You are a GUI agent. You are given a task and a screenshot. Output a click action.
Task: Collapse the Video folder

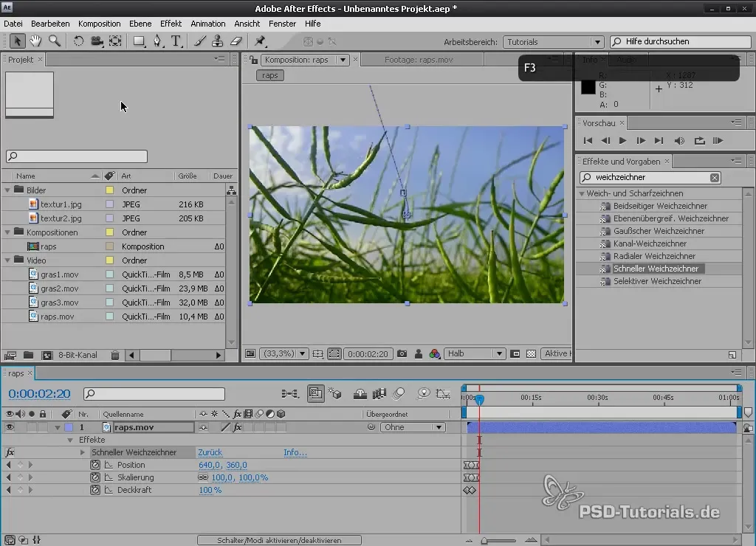click(x=7, y=260)
